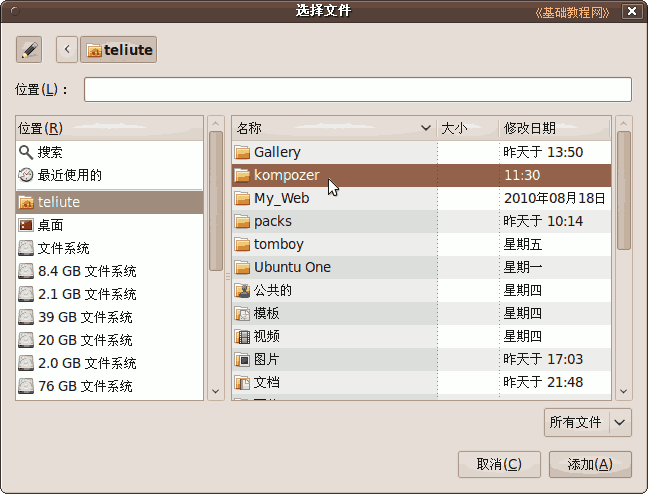648x494 pixels.
Task: Sort by the 大小 size column
Action: (x=468, y=128)
